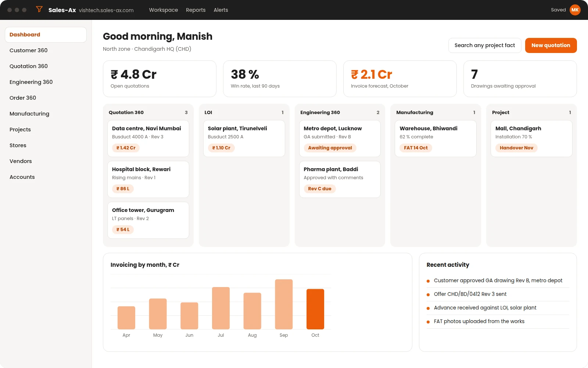
Task: Open activity Advance received against LOI
Action: [498, 308]
